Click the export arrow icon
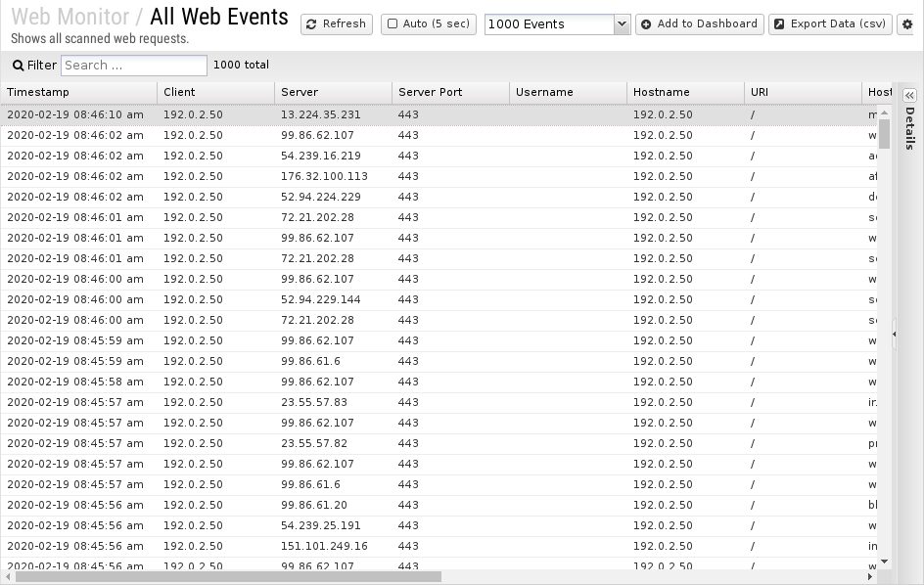924x585 pixels. [x=779, y=24]
